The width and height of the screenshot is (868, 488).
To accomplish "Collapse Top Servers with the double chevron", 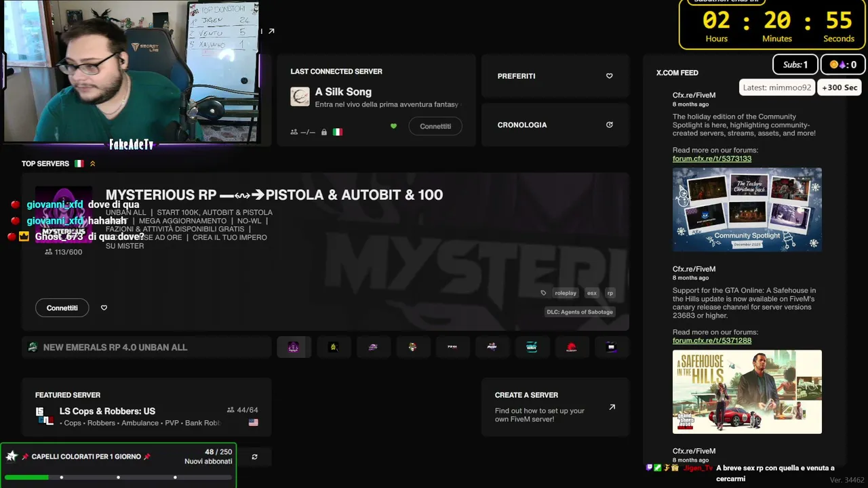I will [x=92, y=163].
